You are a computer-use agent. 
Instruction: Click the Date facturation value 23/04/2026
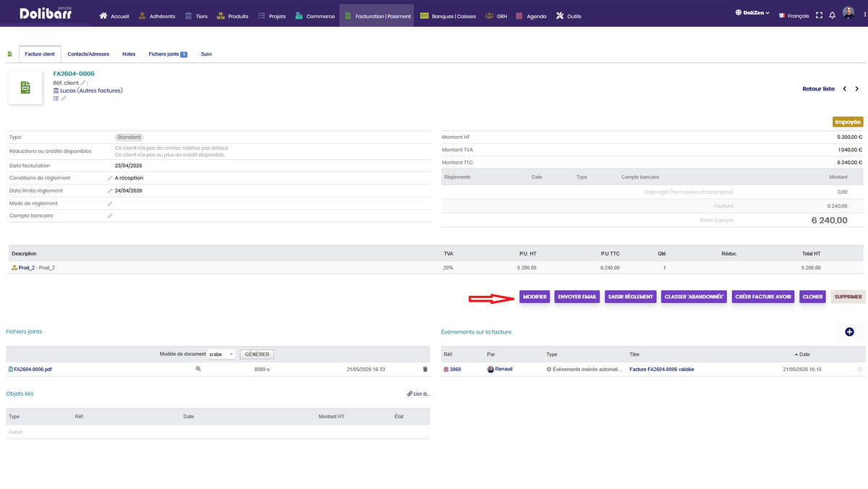(128, 166)
